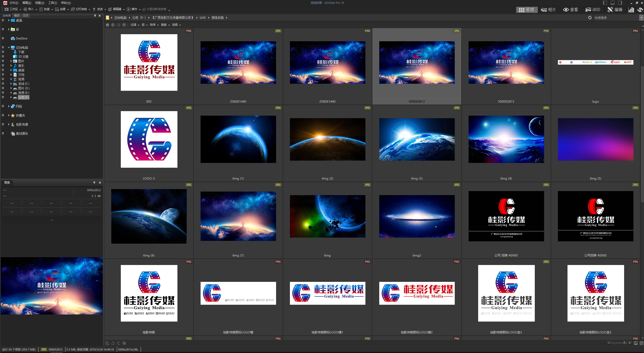Viewport: 644px width, 353px height.
Task: Refresh the file list
Action: [x=590, y=18]
